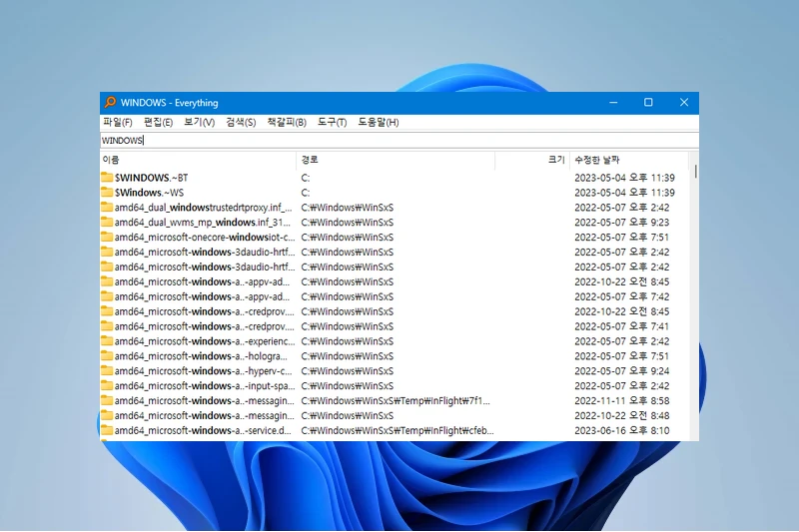Select amd64_microsoft-windows-a..-hologra... entry

pyautogui.click(x=201, y=356)
